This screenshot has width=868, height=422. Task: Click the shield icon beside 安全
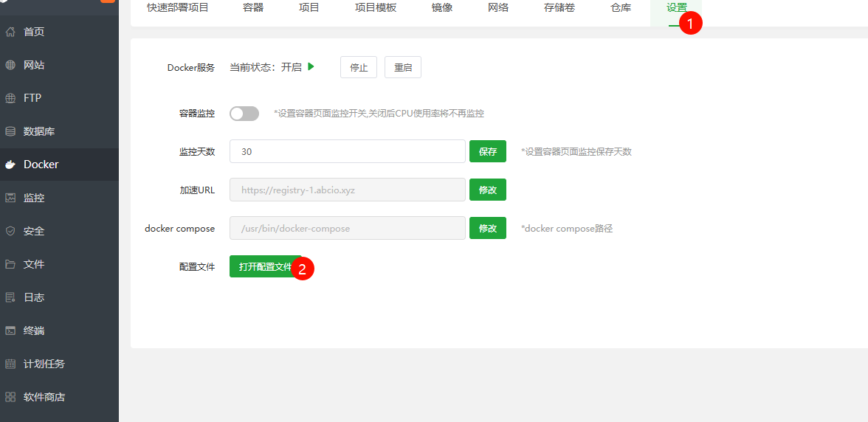(10, 231)
